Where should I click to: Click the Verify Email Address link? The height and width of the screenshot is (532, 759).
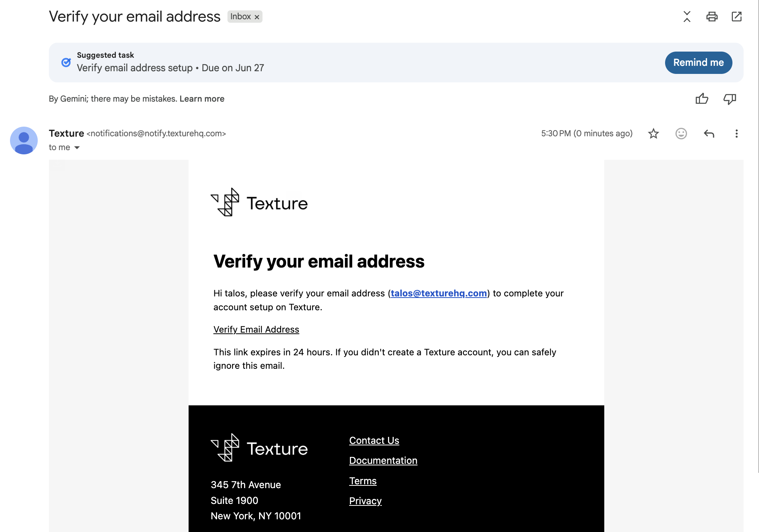(256, 330)
